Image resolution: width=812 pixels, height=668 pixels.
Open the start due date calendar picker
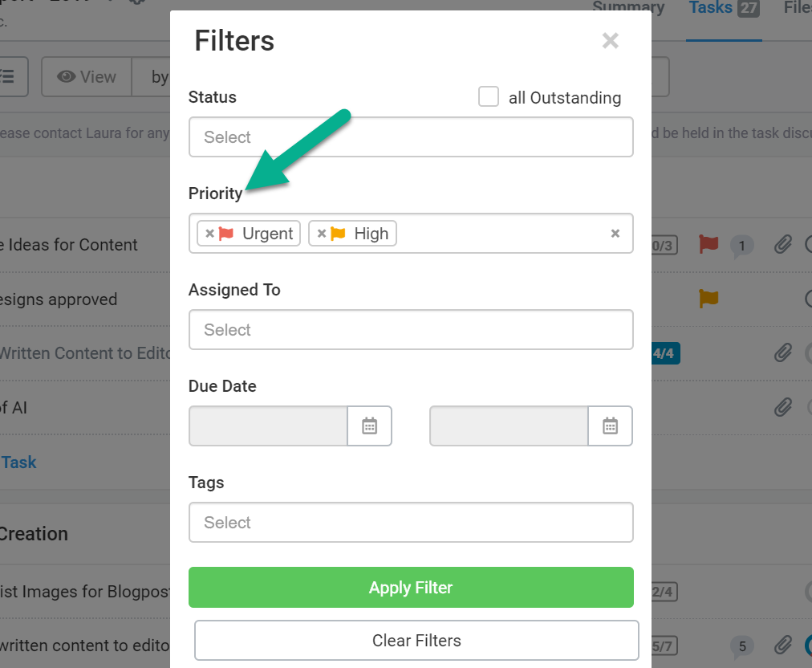369,426
